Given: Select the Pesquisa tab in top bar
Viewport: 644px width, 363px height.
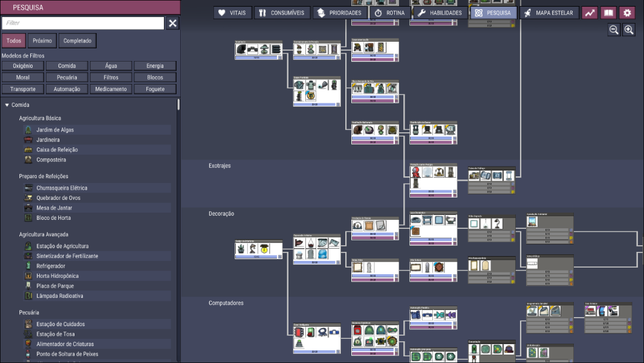Looking at the screenshot, I should (x=493, y=13).
